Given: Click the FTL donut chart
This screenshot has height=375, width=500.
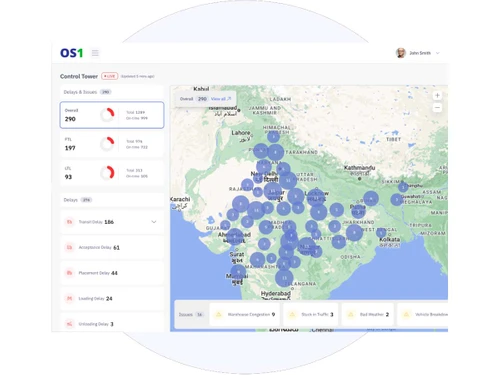Looking at the screenshot, I should tap(107, 144).
